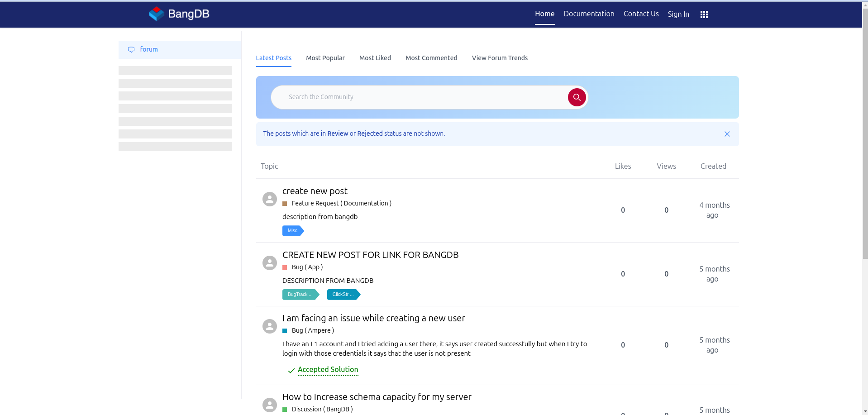The width and height of the screenshot is (868, 415).
Task: Click the Bug ( Ampere ) category color square
Action: [285, 331]
